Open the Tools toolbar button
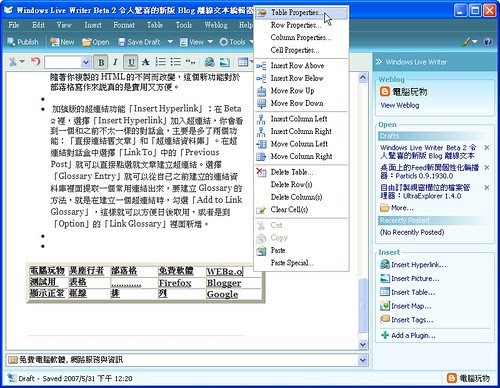The height and width of the screenshot is (388, 500). (x=233, y=42)
